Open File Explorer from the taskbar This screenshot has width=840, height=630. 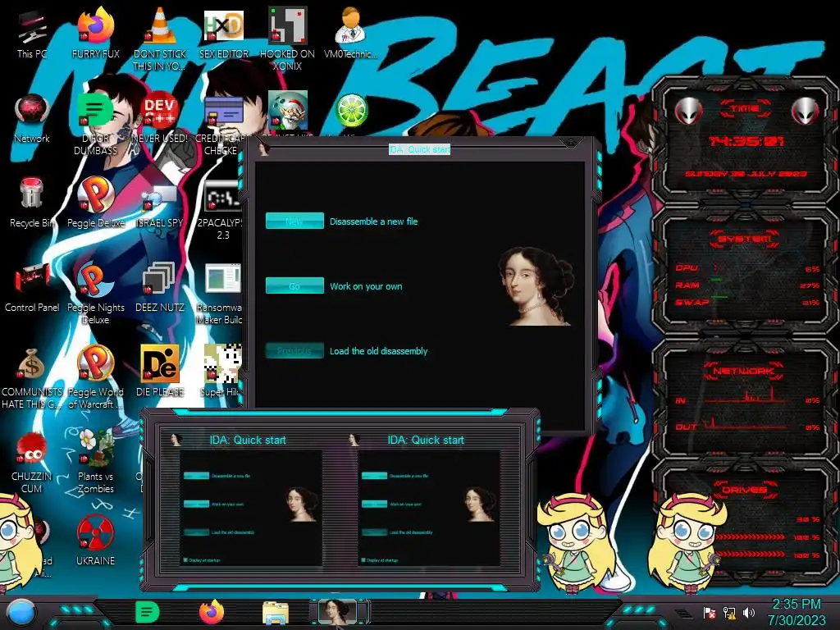point(276,613)
